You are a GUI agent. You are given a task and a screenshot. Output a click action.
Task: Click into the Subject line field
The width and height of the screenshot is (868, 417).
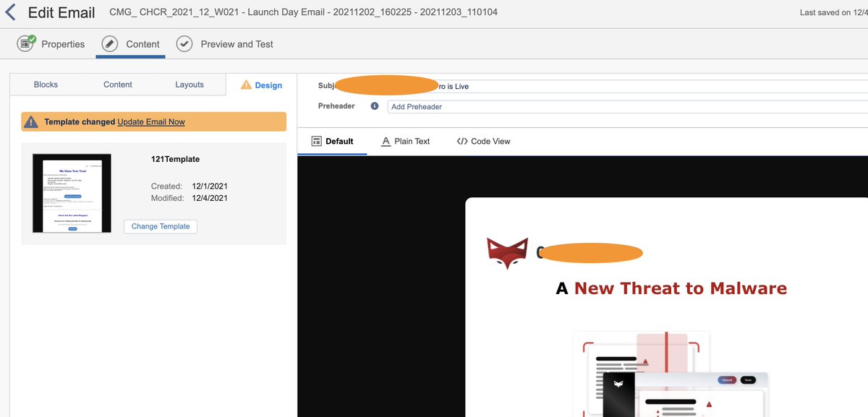[627, 86]
